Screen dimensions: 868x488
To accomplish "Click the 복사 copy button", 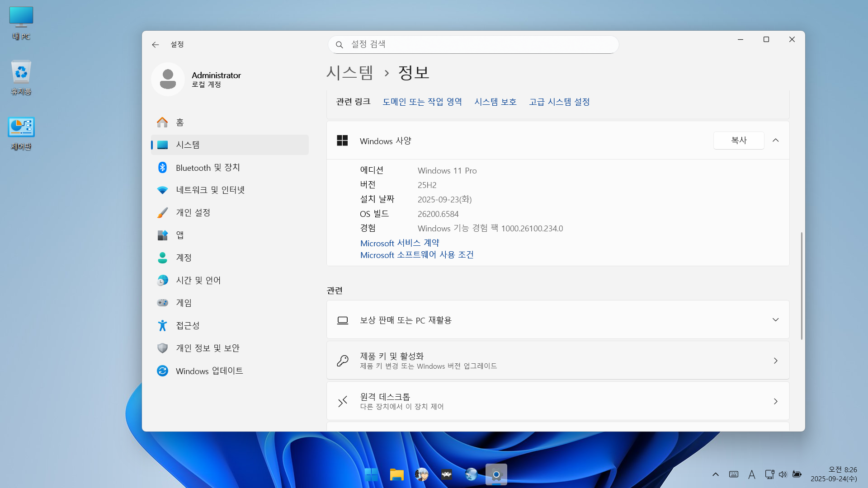I will pos(738,141).
